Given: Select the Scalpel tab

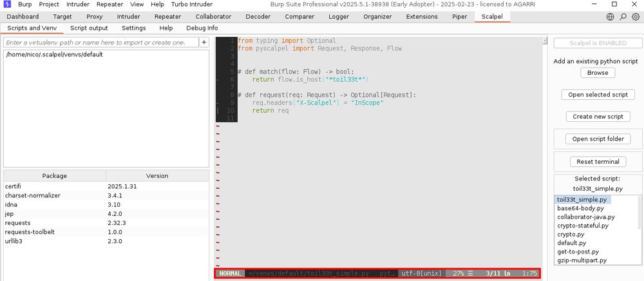Looking at the screenshot, I should (493, 17).
